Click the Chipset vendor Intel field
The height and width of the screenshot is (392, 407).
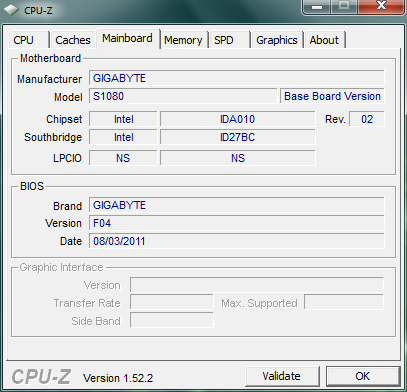pos(123,119)
